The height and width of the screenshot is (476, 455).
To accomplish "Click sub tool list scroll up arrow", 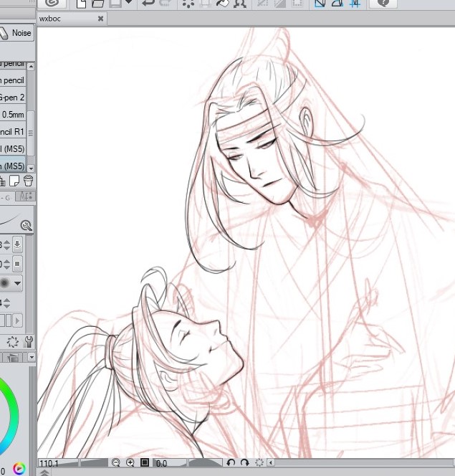I will (x=31, y=67).
